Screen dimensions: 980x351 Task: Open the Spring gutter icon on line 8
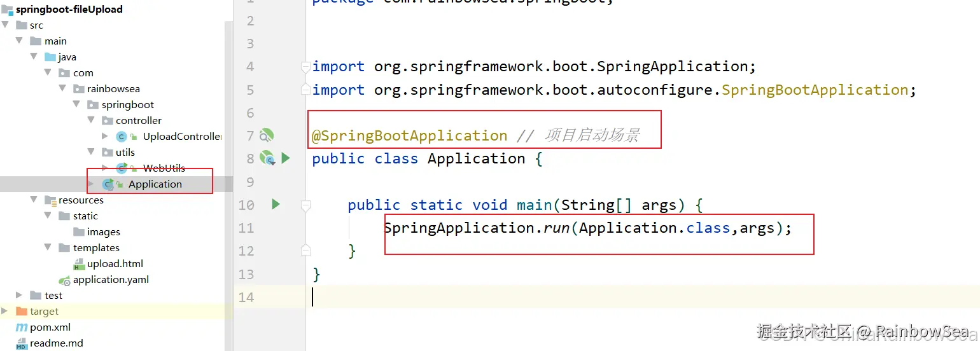[x=267, y=158]
